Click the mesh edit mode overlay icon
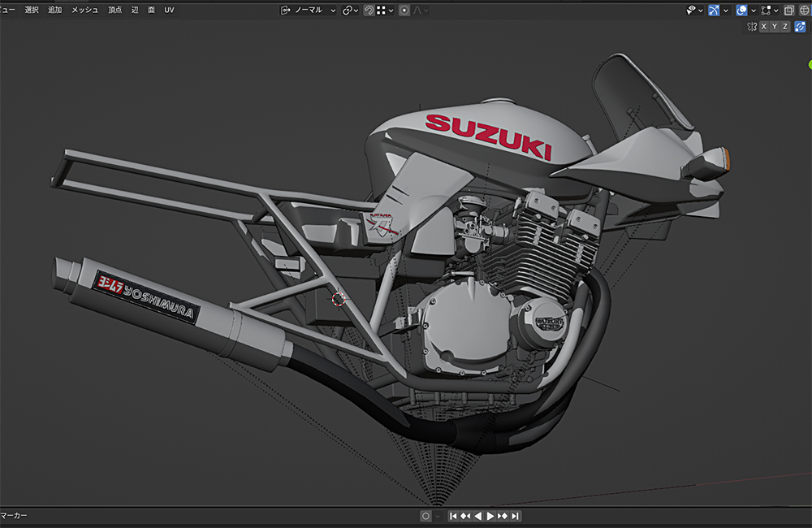 (766, 11)
